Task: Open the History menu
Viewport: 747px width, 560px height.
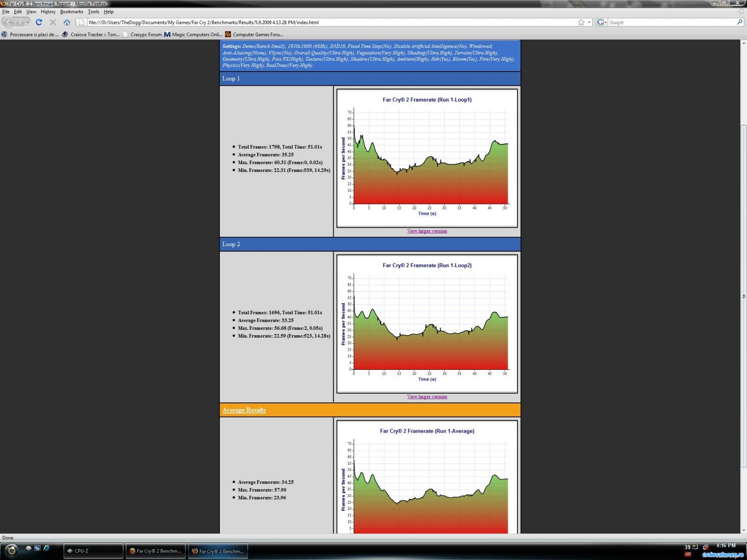Action: [48, 12]
